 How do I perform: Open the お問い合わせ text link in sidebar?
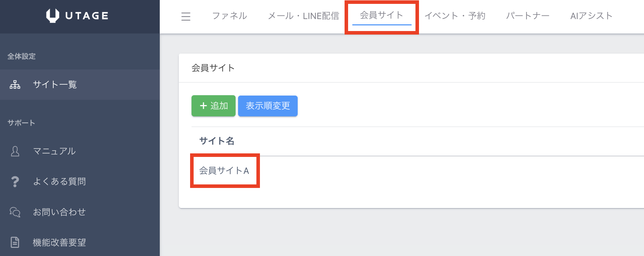59,212
